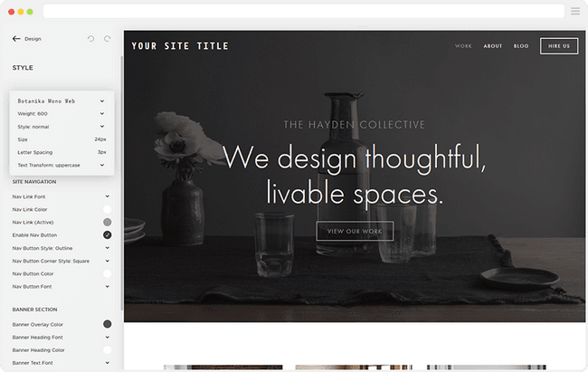Expand the Nav Link Font option
588x372 pixels.
click(x=61, y=196)
